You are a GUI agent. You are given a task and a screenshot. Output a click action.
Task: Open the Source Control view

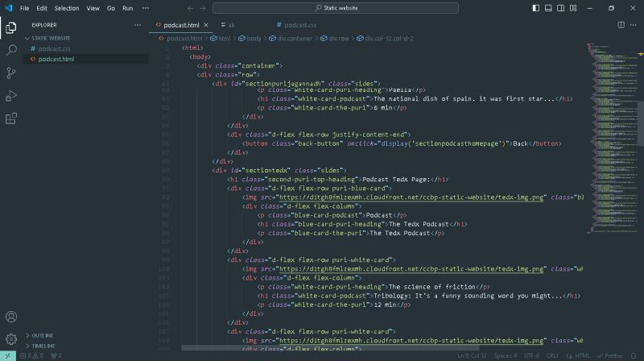(x=11, y=73)
